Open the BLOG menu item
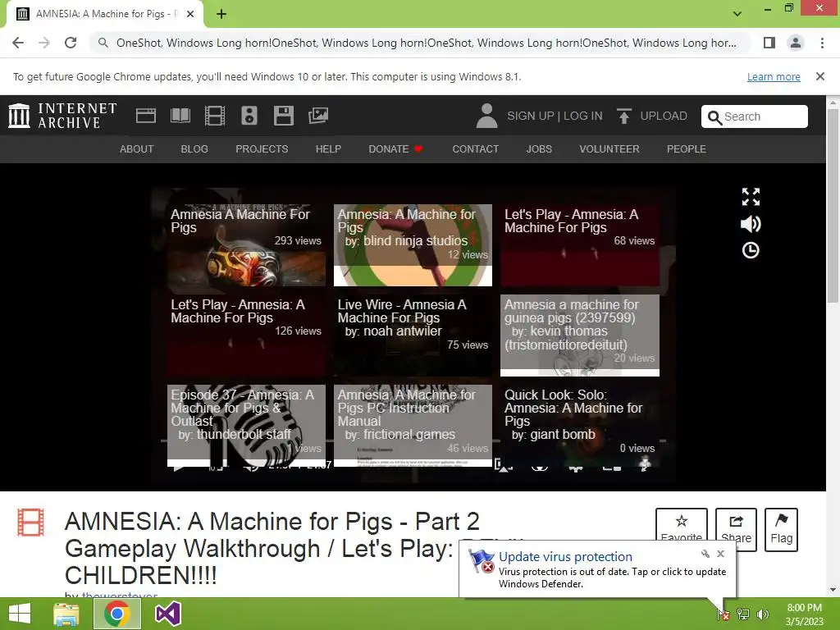This screenshot has width=840, height=630. click(194, 149)
